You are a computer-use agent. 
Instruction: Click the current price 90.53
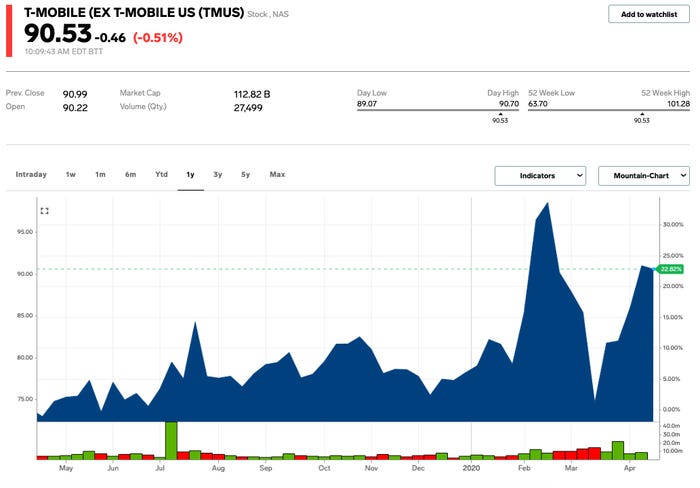tap(58, 33)
